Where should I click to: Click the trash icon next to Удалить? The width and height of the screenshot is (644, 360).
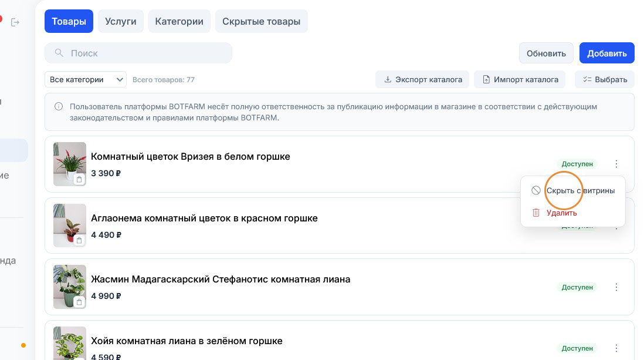point(536,213)
